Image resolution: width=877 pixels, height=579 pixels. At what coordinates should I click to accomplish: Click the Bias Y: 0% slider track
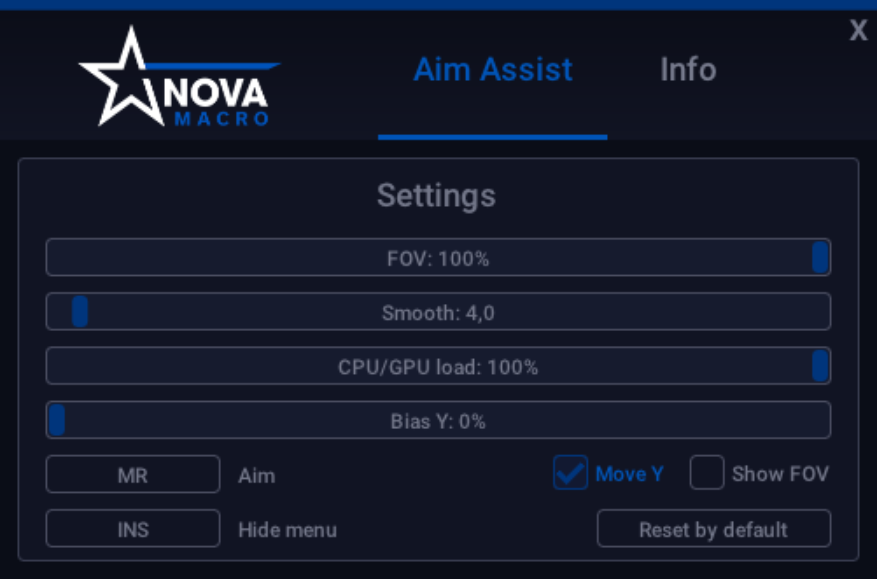[438, 420]
